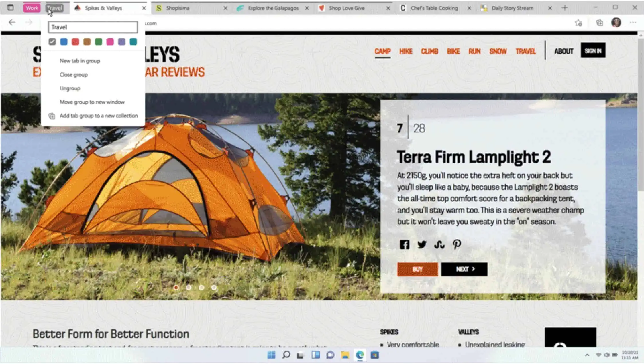The height and width of the screenshot is (364, 644).
Task: Click the SIGN IN button
Action: pos(593,50)
